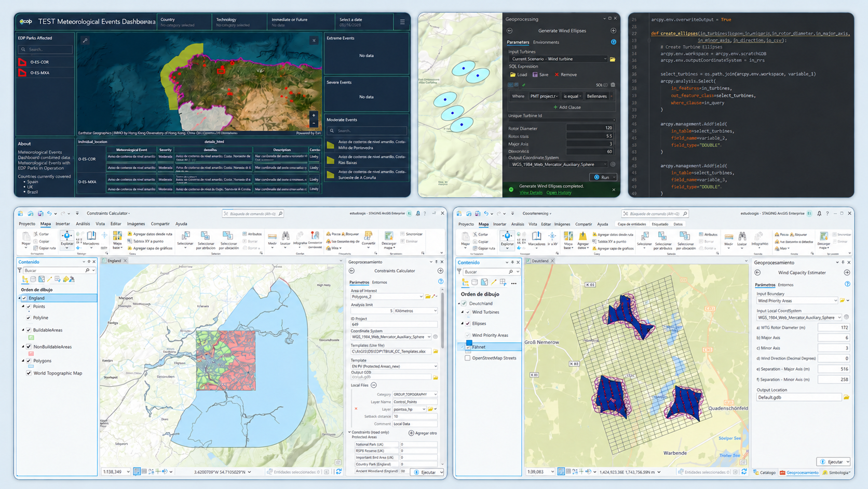Toggle Wind Turbines layer checkbox
Image resolution: width=868 pixels, height=489 pixels.
click(468, 312)
